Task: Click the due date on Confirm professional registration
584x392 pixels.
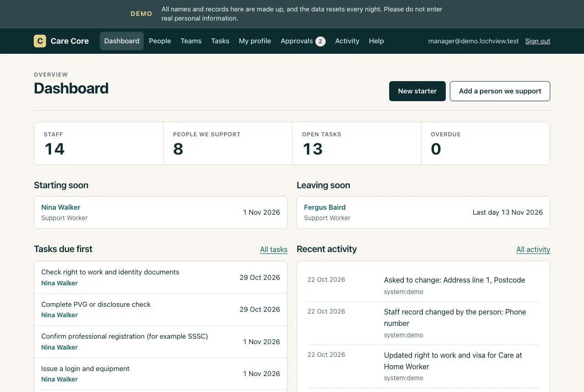Action: (x=261, y=342)
